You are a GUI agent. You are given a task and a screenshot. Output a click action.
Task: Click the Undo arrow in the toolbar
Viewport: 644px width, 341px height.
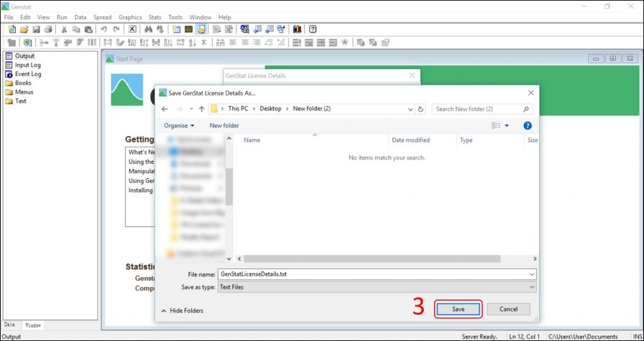[104, 30]
